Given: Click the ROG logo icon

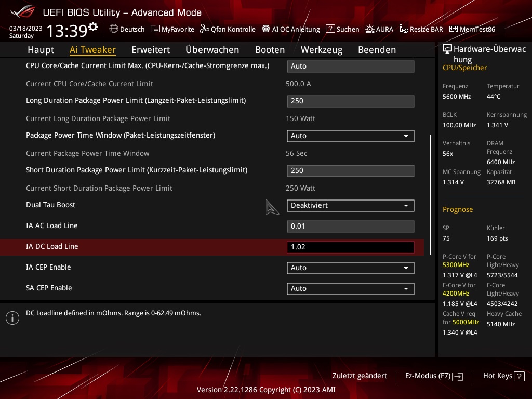Looking at the screenshot, I should (x=23, y=11).
